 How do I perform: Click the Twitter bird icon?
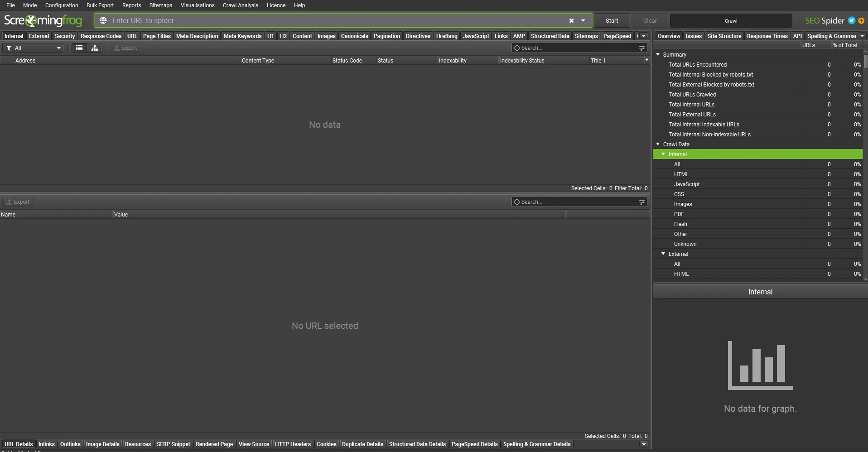pos(852,21)
